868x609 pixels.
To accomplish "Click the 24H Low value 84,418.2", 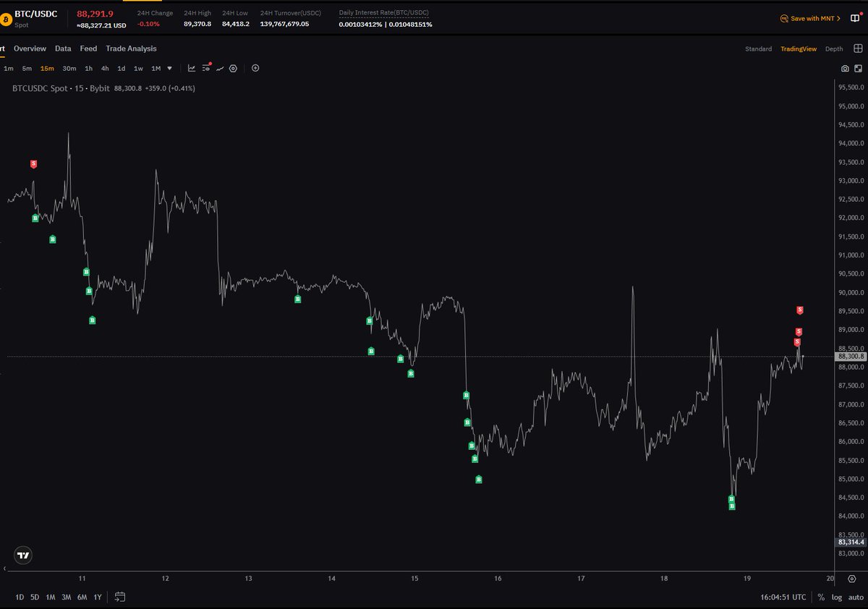I will (236, 24).
